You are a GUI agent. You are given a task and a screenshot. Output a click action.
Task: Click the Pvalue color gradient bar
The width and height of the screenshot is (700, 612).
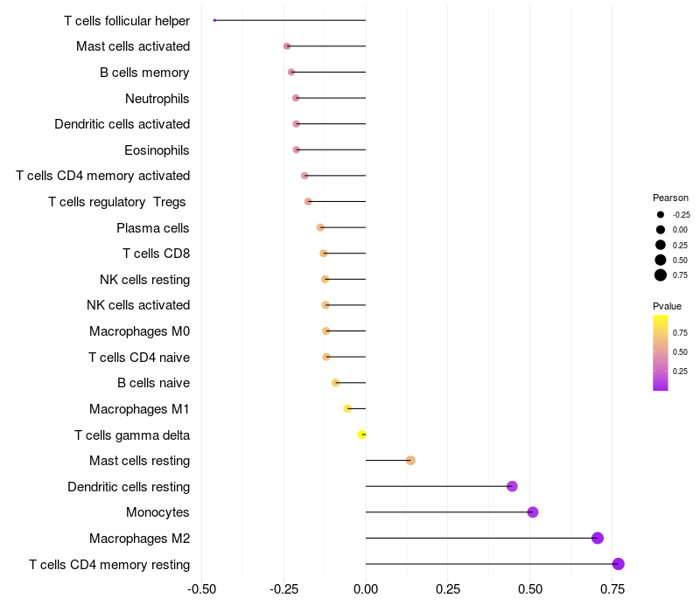661,353
